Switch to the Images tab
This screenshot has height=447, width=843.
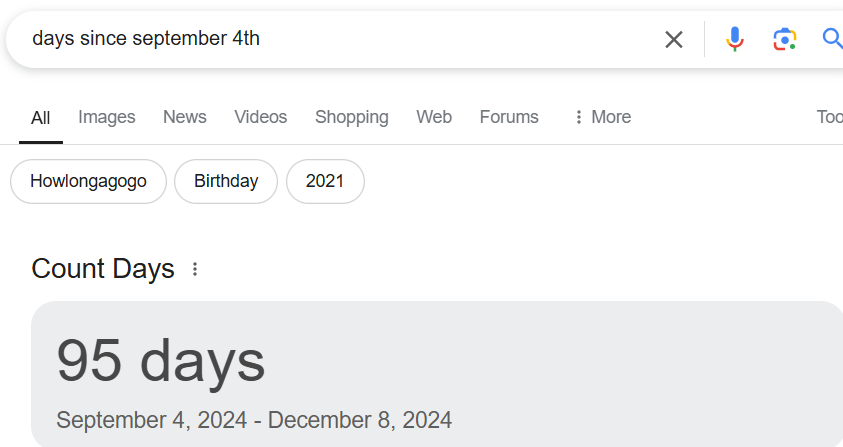tap(106, 117)
